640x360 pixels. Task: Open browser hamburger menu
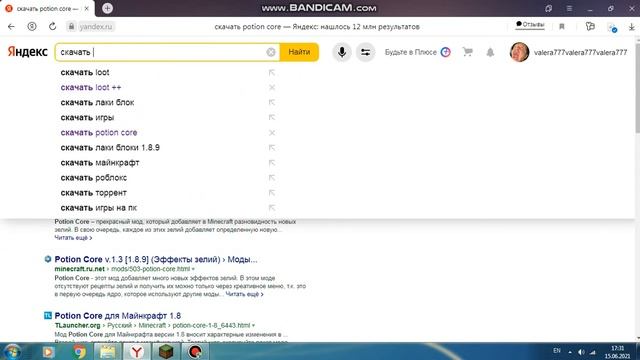click(569, 8)
